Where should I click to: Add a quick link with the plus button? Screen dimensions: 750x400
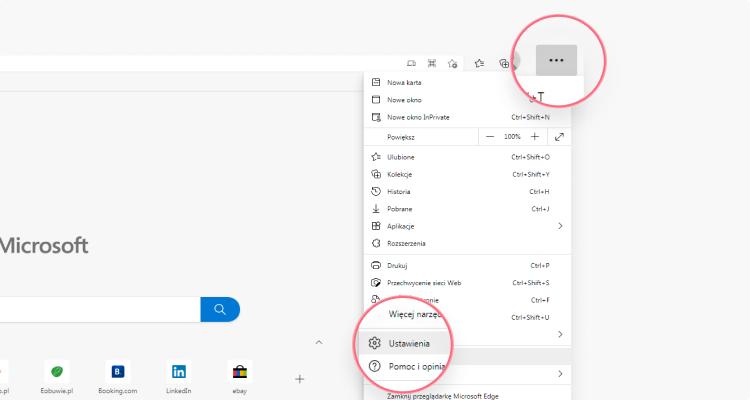pyautogui.click(x=299, y=379)
